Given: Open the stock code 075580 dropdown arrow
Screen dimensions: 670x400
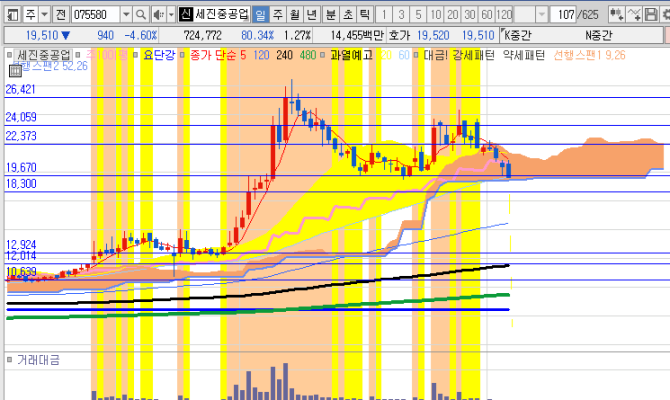Looking at the screenshot, I should [x=124, y=16].
